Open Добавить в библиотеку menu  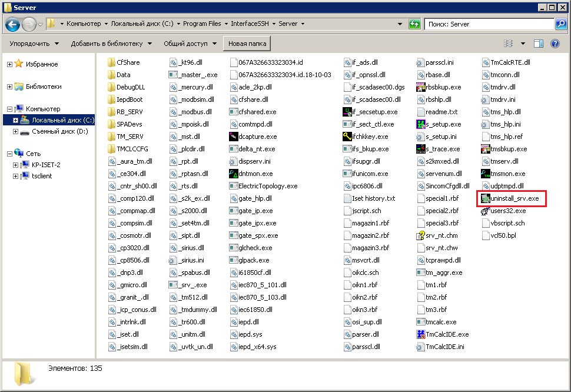pos(111,44)
